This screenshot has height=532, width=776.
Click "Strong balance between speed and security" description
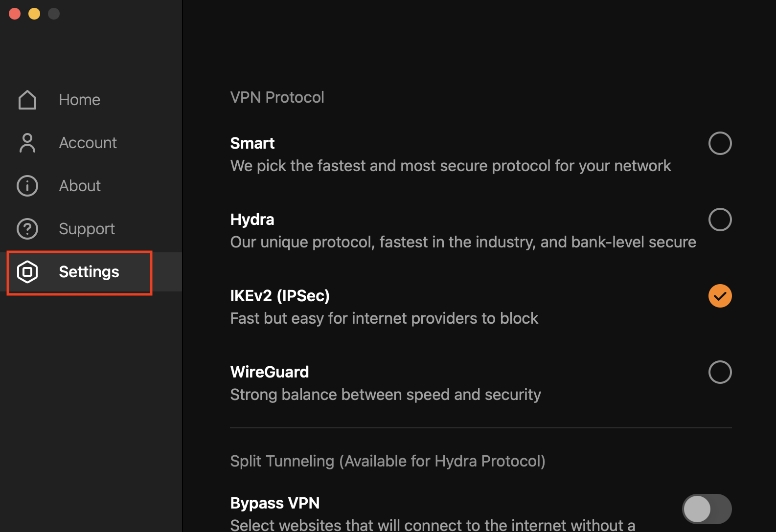(386, 395)
